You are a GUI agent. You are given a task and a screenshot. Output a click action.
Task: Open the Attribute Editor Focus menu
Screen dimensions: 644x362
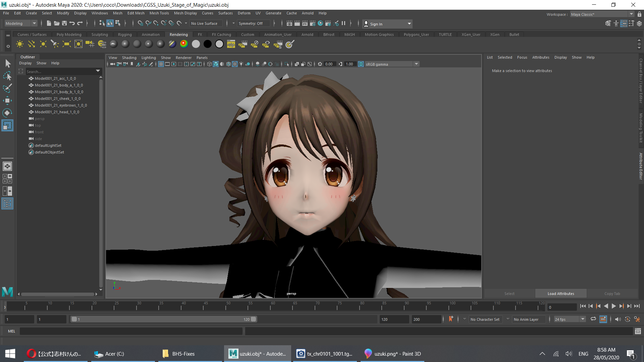click(522, 57)
